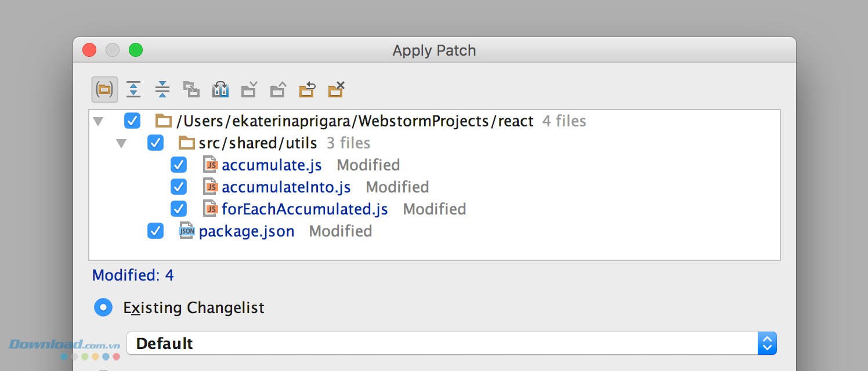The image size is (868, 371).
Task: Click the folder icon with up chevron
Action: pyautogui.click(x=279, y=89)
